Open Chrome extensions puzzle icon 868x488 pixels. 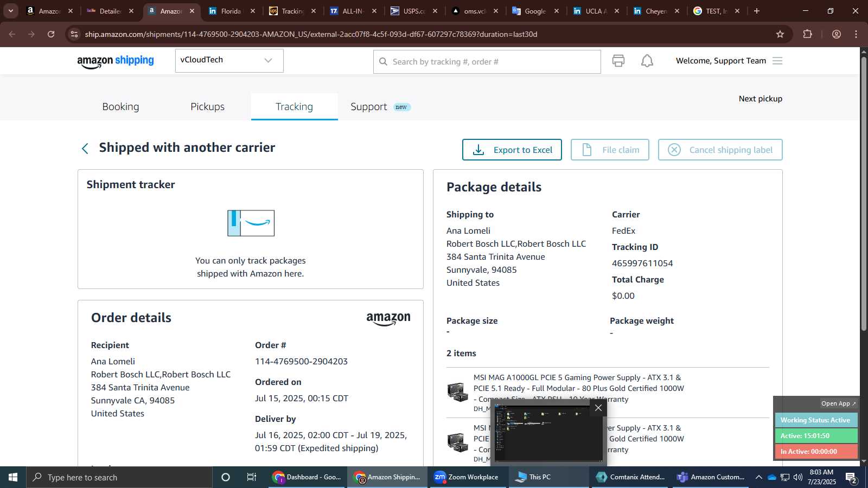pyautogui.click(x=807, y=34)
